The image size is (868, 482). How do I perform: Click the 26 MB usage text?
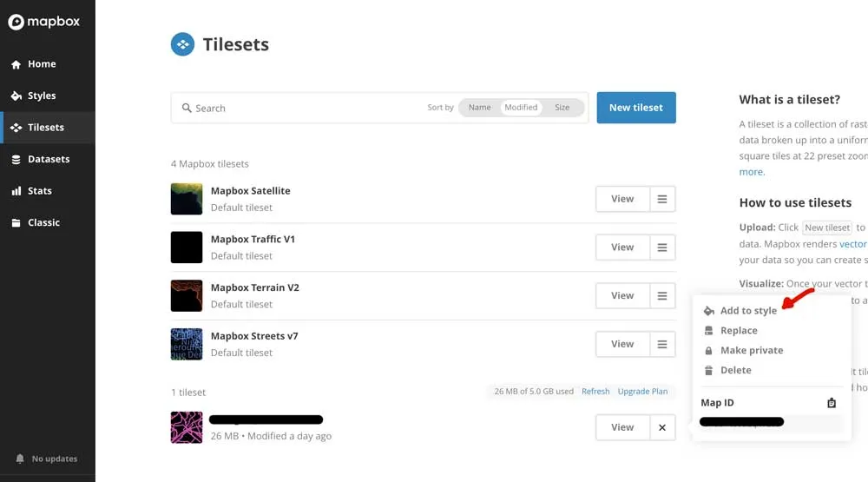tap(534, 391)
